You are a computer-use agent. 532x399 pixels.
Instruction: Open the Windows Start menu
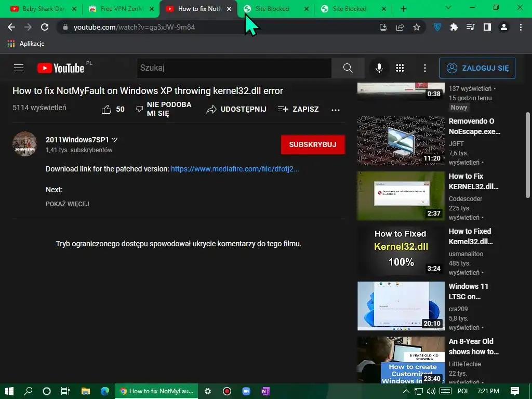coord(9,391)
